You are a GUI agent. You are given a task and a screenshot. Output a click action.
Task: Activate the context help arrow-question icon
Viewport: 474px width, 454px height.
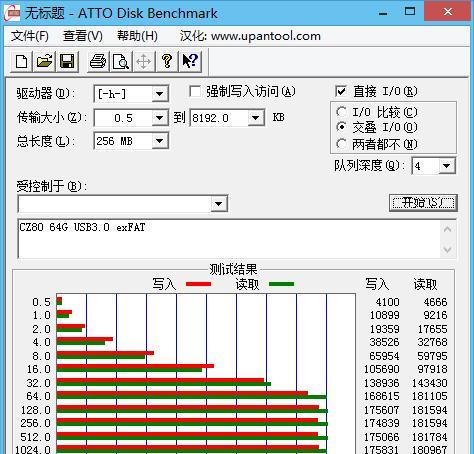pos(190,61)
